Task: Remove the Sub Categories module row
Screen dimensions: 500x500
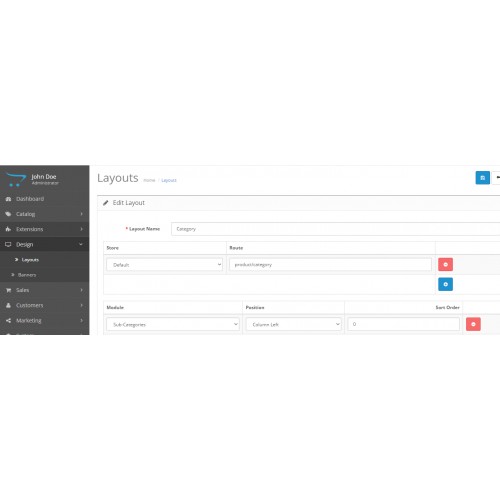Action: coord(473,324)
